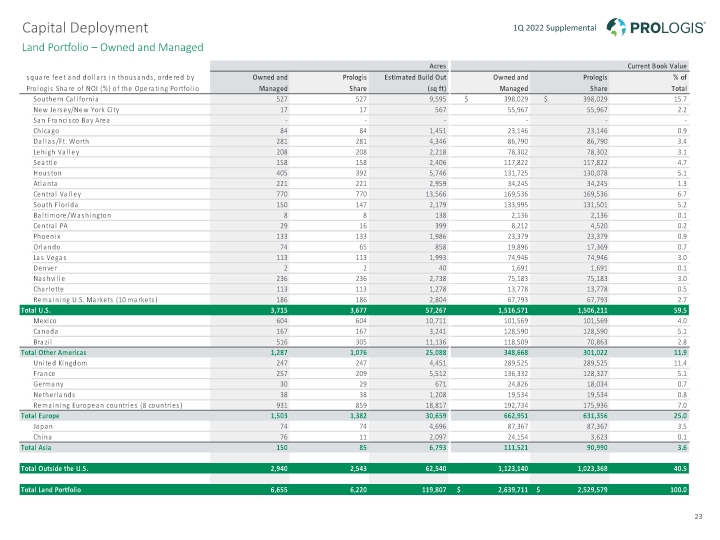Click Central Valley build out value 13,566

click(x=436, y=194)
